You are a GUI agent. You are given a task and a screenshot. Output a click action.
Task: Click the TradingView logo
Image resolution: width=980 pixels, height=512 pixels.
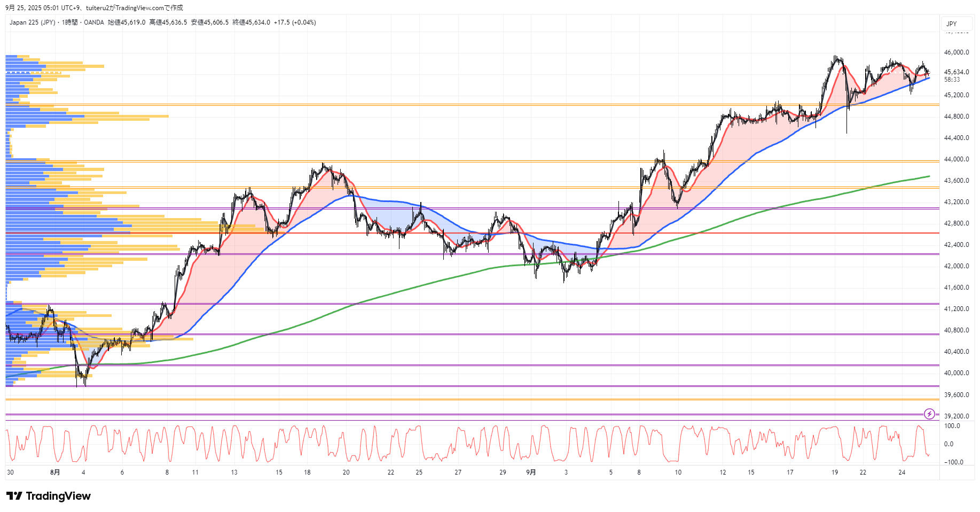pos(49,496)
